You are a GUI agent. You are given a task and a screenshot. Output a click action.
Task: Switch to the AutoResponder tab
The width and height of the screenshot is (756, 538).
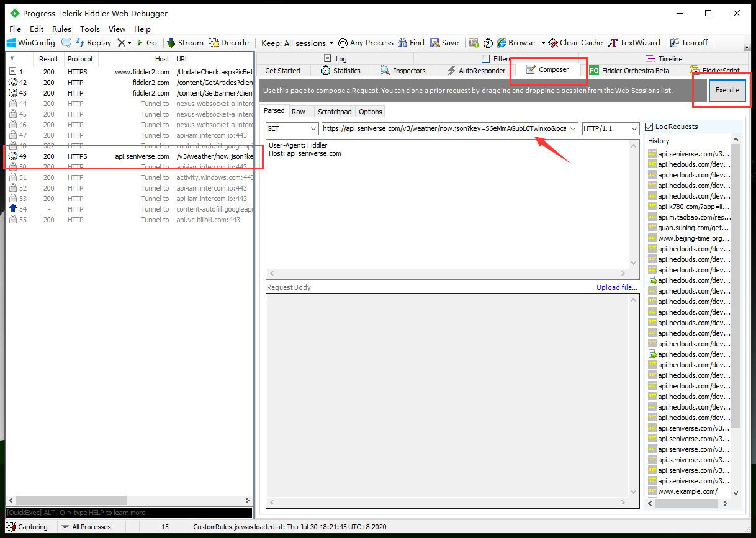coord(475,71)
